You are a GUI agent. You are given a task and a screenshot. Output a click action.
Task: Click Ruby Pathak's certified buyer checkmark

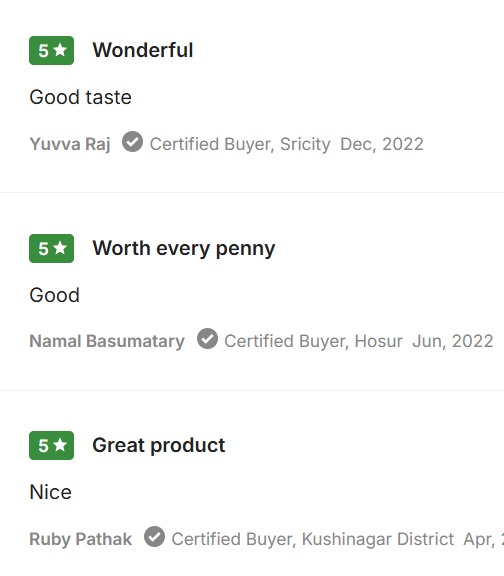tap(154, 537)
